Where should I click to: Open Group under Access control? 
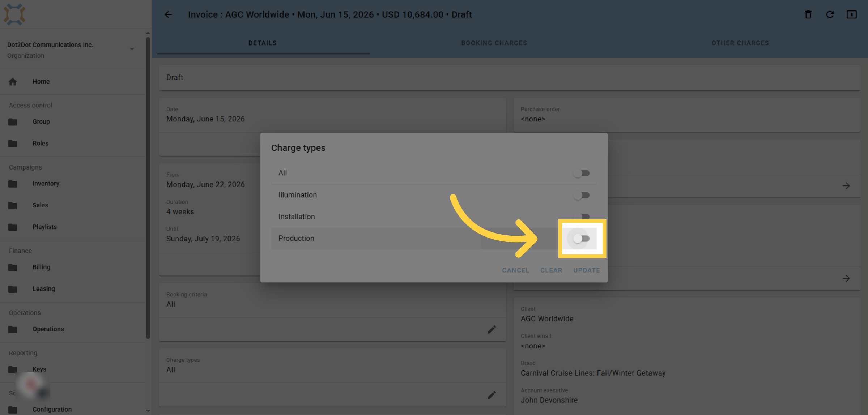click(x=41, y=121)
